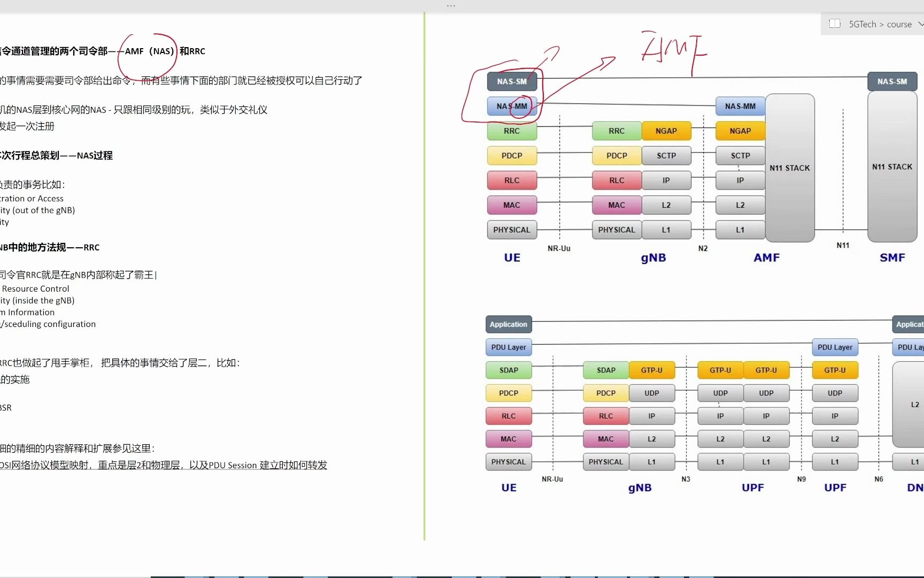Click the line '的实施'
The image size is (924, 578).
coord(15,379)
